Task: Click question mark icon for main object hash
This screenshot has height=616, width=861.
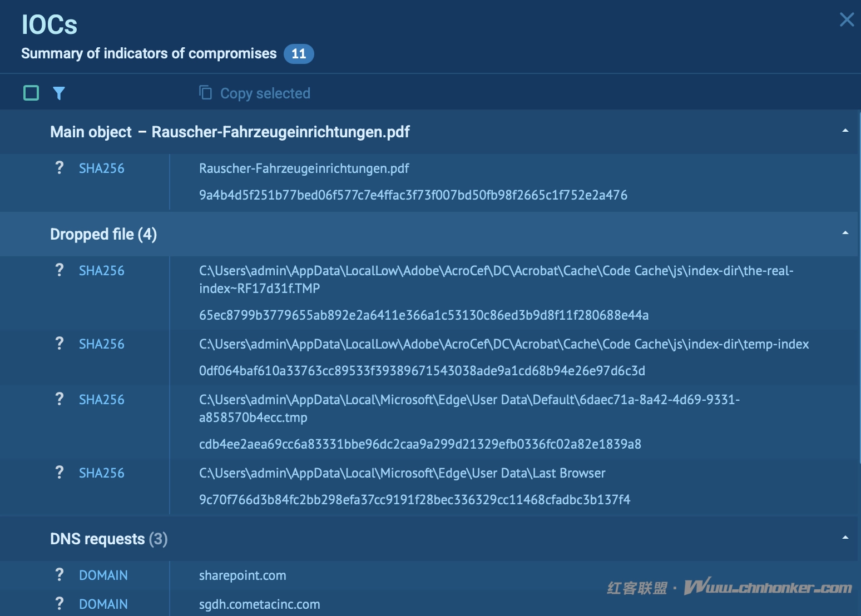Action: tap(60, 168)
